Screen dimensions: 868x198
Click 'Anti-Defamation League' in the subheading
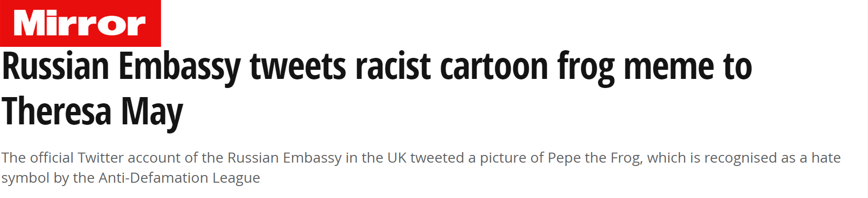[179, 178]
